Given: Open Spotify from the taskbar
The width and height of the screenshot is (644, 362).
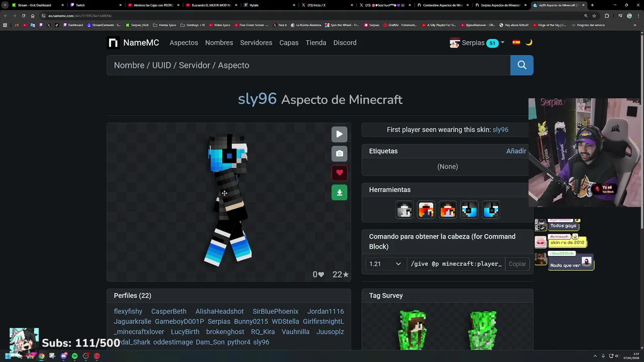Looking at the screenshot, I should pyautogui.click(x=74, y=356).
